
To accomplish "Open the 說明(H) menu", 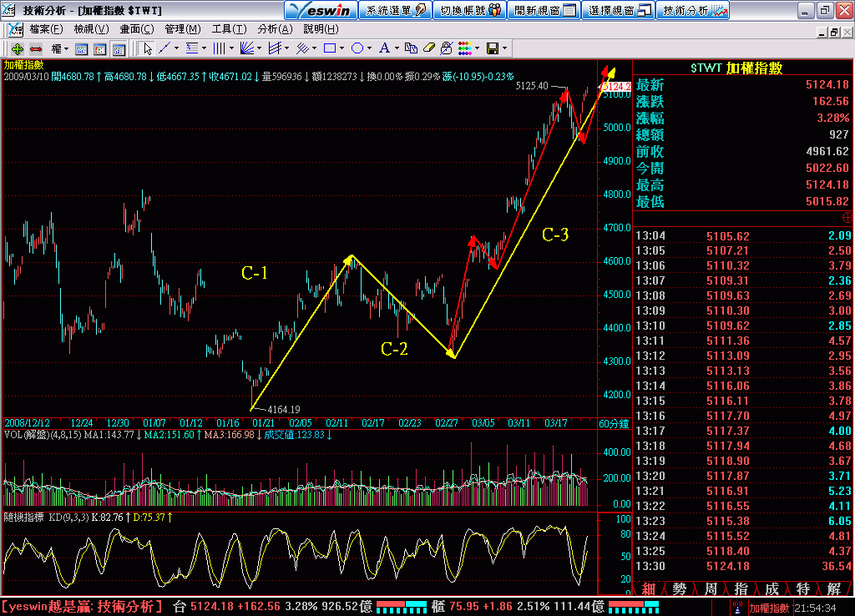I will click(321, 29).
